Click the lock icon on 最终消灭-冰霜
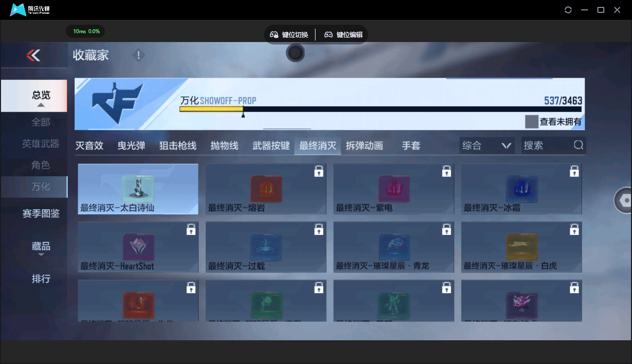The height and width of the screenshot is (364, 632). (574, 171)
